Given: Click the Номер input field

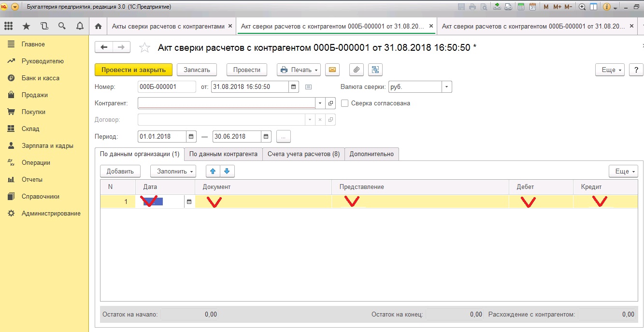Looking at the screenshot, I should [x=167, y=87].
